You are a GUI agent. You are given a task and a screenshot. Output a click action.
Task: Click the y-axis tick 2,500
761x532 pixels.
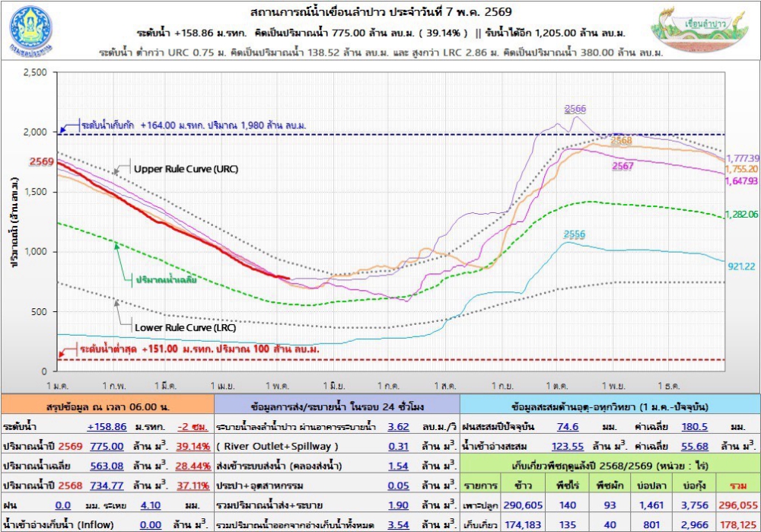[35, 72]
